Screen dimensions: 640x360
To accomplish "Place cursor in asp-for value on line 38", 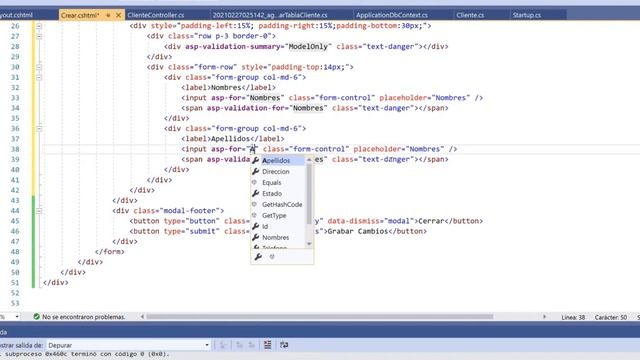I will (x=252, y=149).
